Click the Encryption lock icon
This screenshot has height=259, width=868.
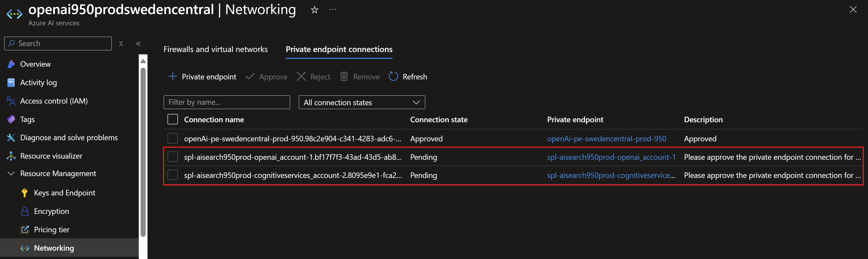click(25, 211)
